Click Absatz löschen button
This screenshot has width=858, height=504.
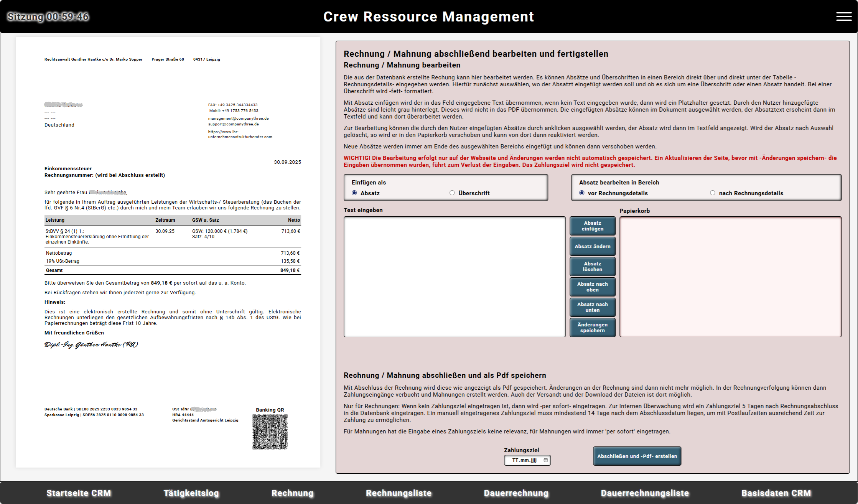tap(592, 267)
